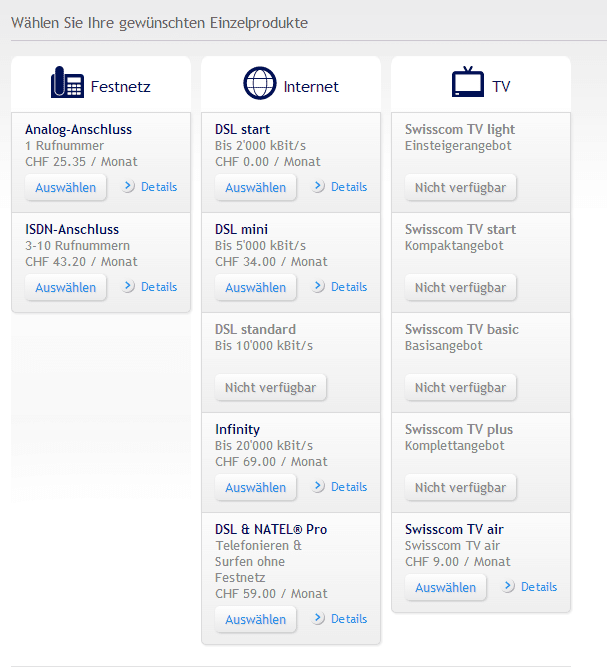Choose DSL mini via Auswählen button
This screenshot has height=669, width=607.
(256, 287)
